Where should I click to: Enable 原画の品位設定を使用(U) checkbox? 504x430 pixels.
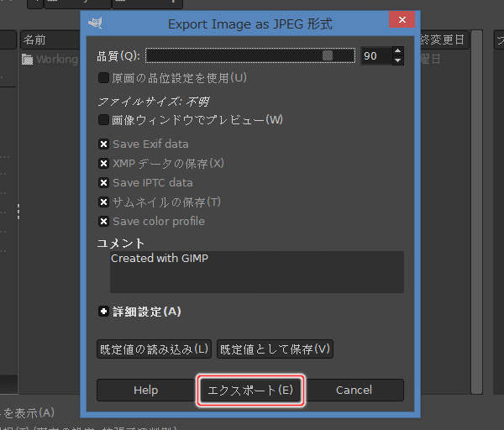103,78
